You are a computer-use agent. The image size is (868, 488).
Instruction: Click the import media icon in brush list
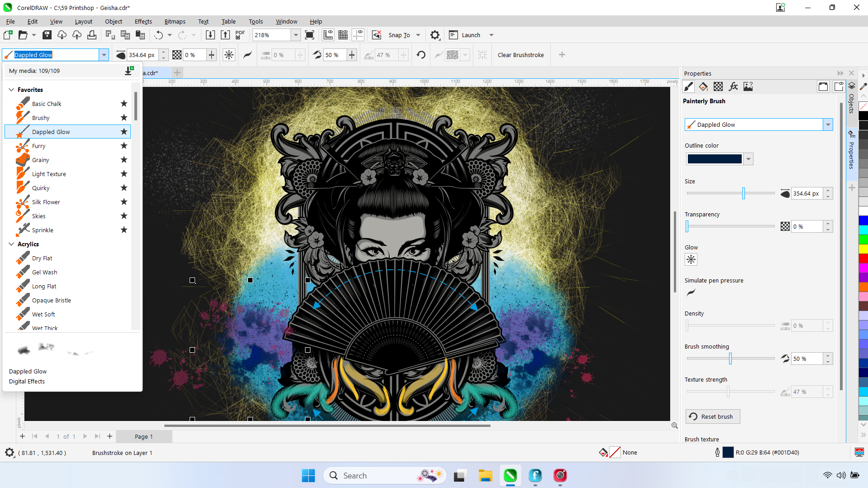pos(129,71)
